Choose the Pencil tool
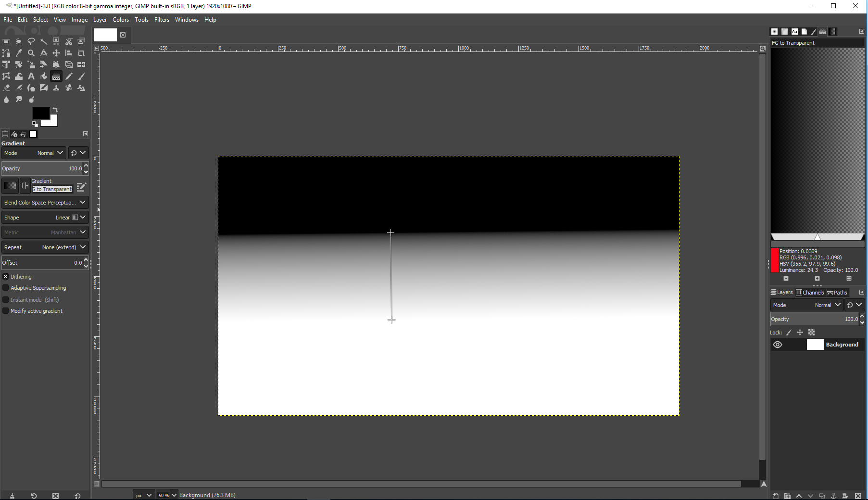The height and width of the screenshot is (500, 868). coord(69,76)
